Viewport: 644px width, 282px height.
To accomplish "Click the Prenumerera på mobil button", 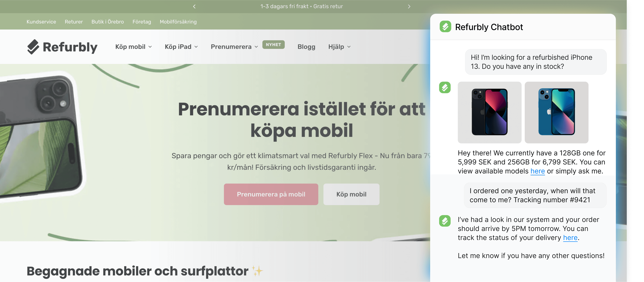I will coord(271,194).
